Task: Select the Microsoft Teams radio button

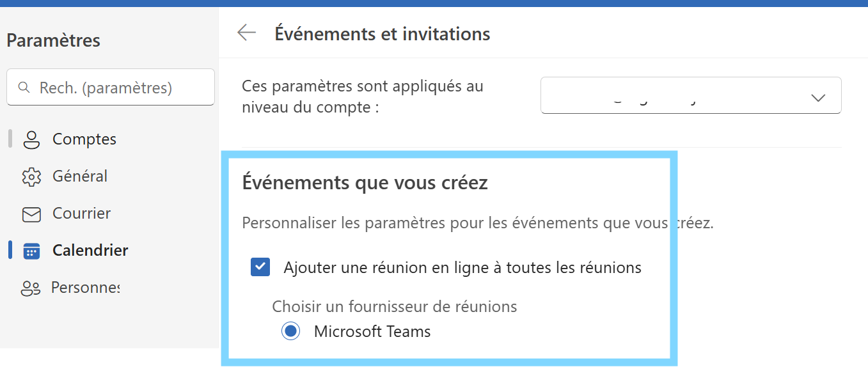Action: tap(291, 331)
